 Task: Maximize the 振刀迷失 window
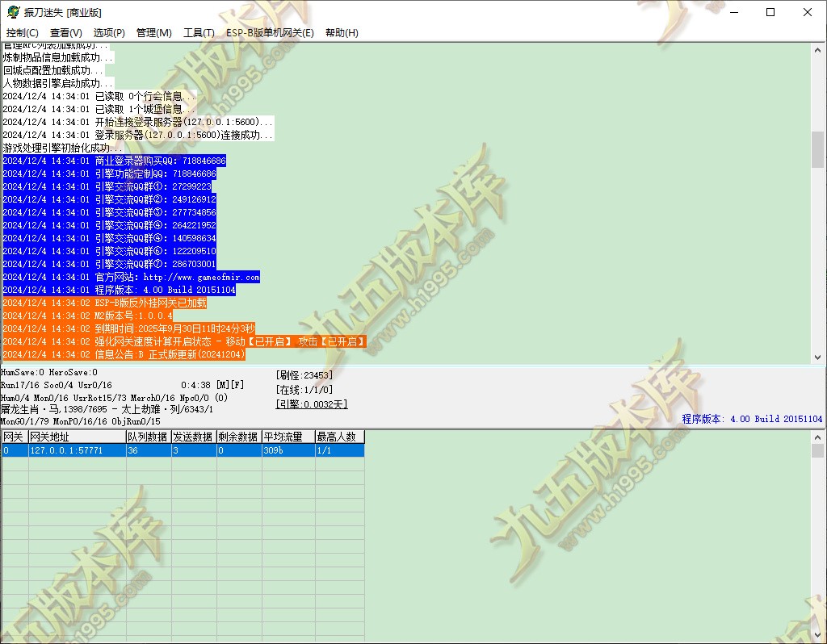click(x=770, y=12)
